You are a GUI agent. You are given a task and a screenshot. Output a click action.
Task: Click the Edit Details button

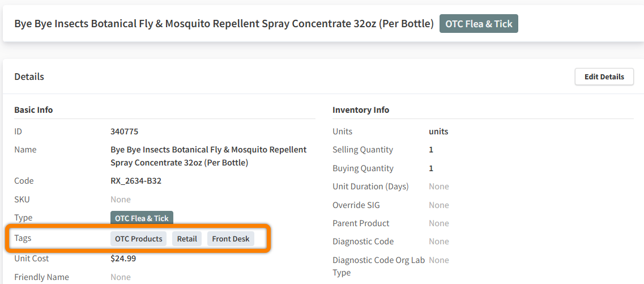pos(604,77)
